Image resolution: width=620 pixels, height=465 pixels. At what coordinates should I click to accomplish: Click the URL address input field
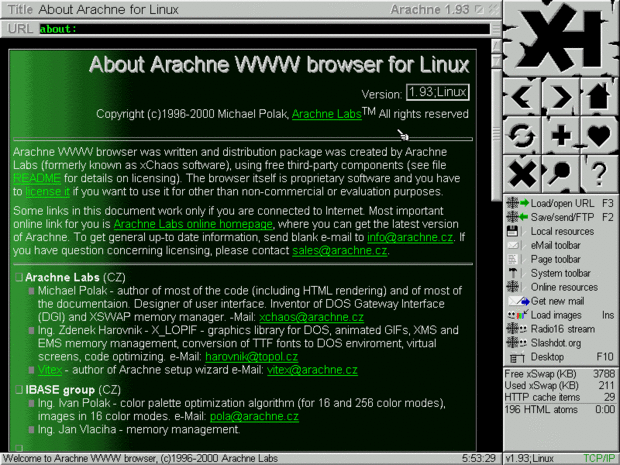[x=264, y=29]
